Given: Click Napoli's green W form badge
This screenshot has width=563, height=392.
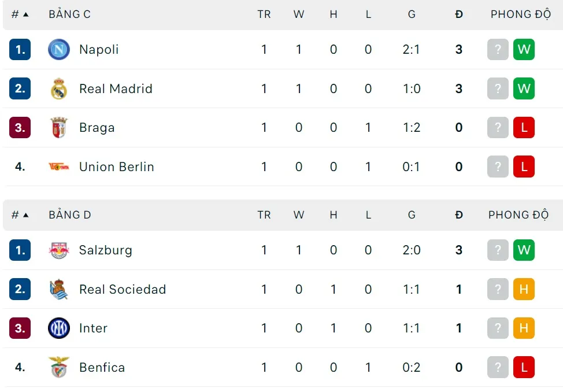Looking at the screenshot, I should 524,50.
